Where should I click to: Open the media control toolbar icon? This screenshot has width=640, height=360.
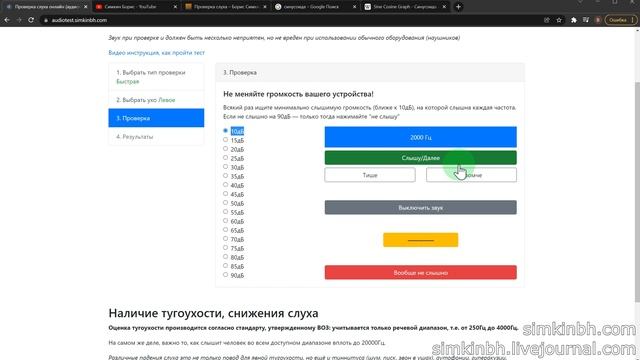pyautogui.click(x=586, y=20)
